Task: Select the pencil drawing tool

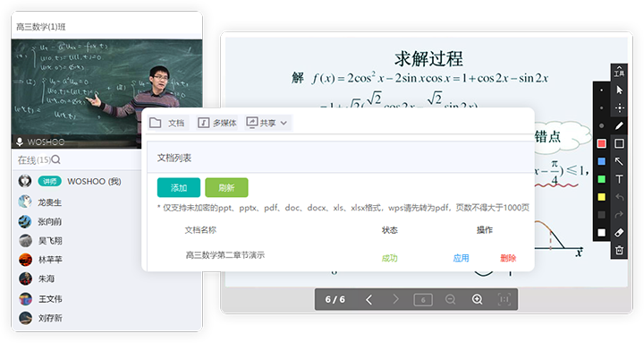Action: [619, 125]
